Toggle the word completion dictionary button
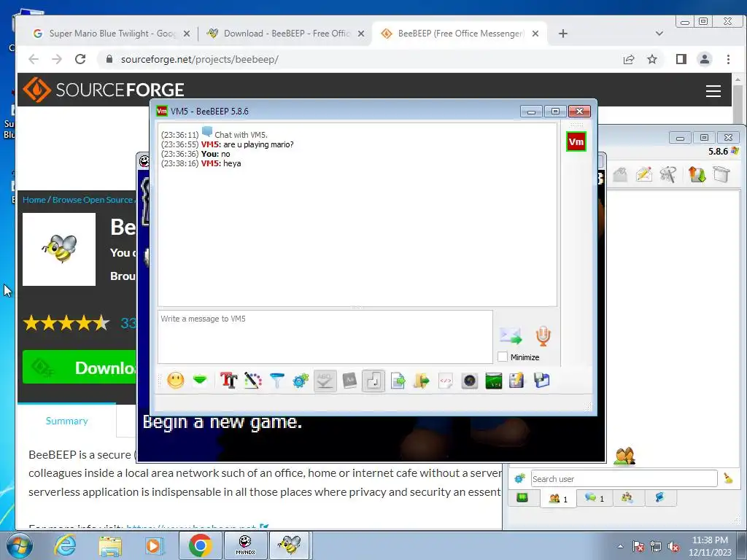 [x=349, y=381]
